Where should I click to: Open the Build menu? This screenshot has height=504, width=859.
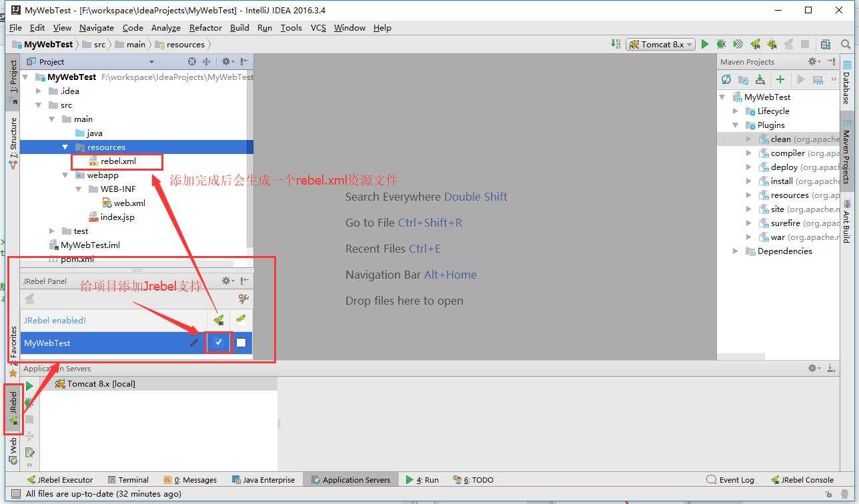[239, 27]
